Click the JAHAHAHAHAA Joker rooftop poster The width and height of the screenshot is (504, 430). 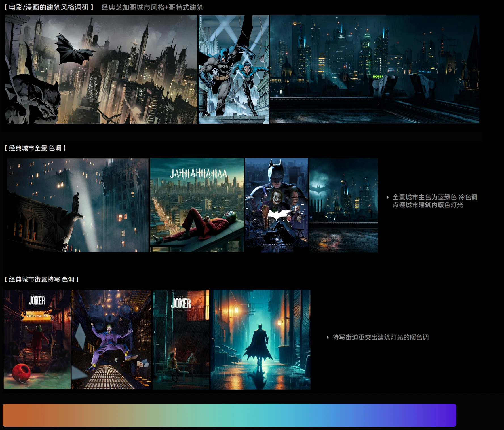[x=197, y=205]
